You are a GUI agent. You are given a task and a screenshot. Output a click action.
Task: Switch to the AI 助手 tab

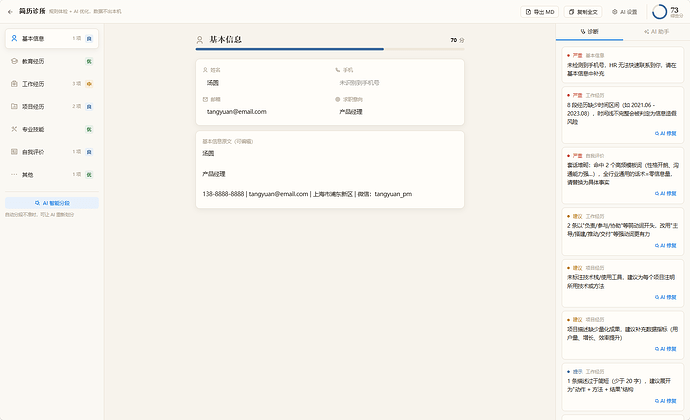click(x=656, y=32)
